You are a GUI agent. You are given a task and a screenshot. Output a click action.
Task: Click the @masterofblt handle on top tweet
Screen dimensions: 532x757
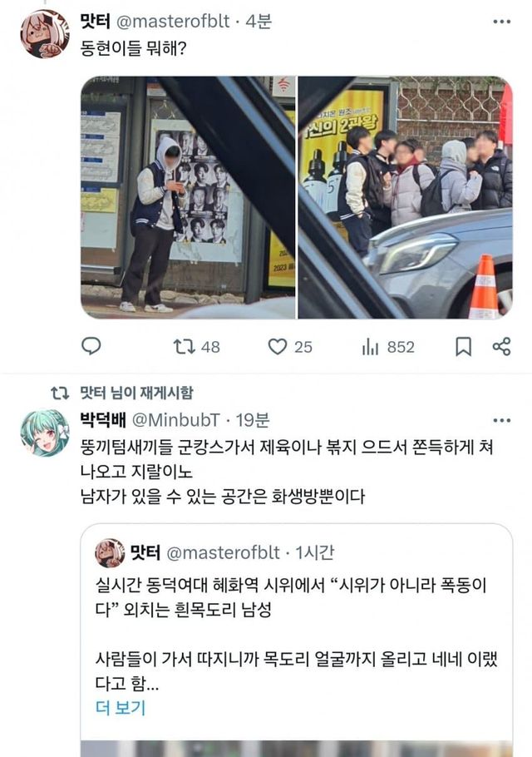[x=173, y=22]
